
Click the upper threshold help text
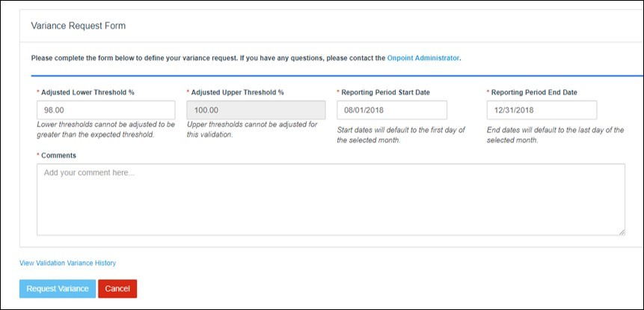(x=252, y=130)
